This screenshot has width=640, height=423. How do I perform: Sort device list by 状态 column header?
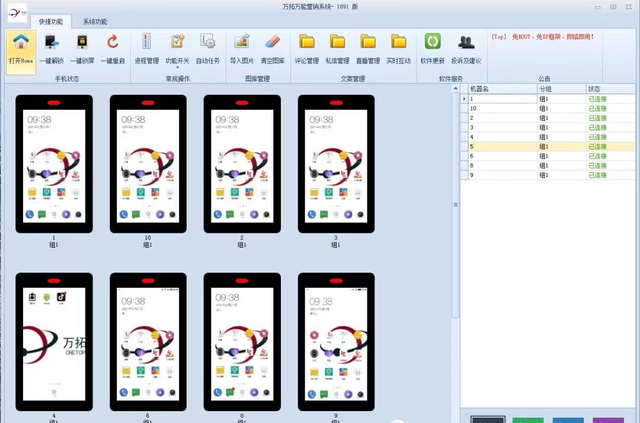(x=609, y=89)
